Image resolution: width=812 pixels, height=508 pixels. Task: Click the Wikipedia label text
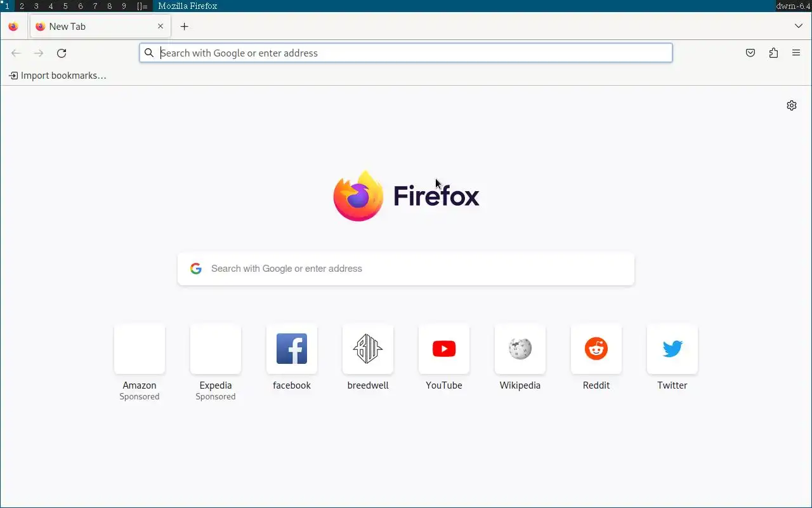(x=520, y=385)
